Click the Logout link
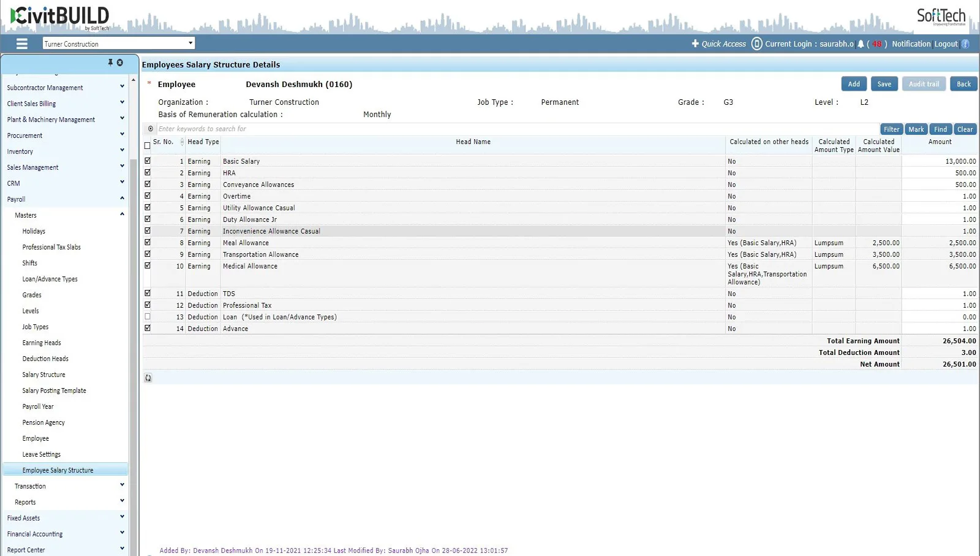980x556 pixels. [x=946, y=44]
